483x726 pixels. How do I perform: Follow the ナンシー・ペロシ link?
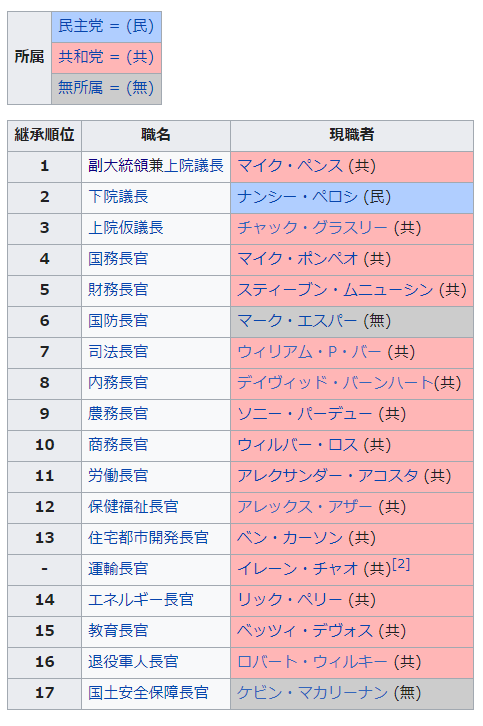click(x=298, y=197)
